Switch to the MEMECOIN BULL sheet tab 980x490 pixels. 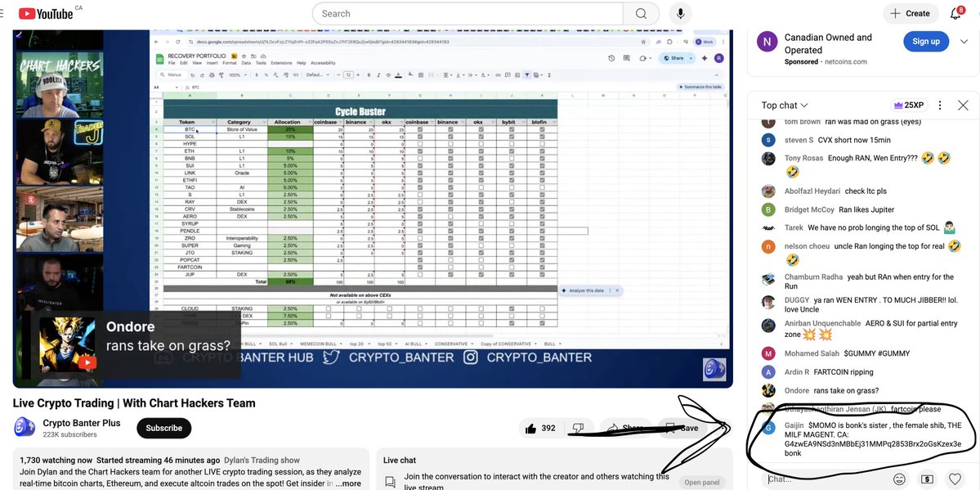[x=318, y=344]
